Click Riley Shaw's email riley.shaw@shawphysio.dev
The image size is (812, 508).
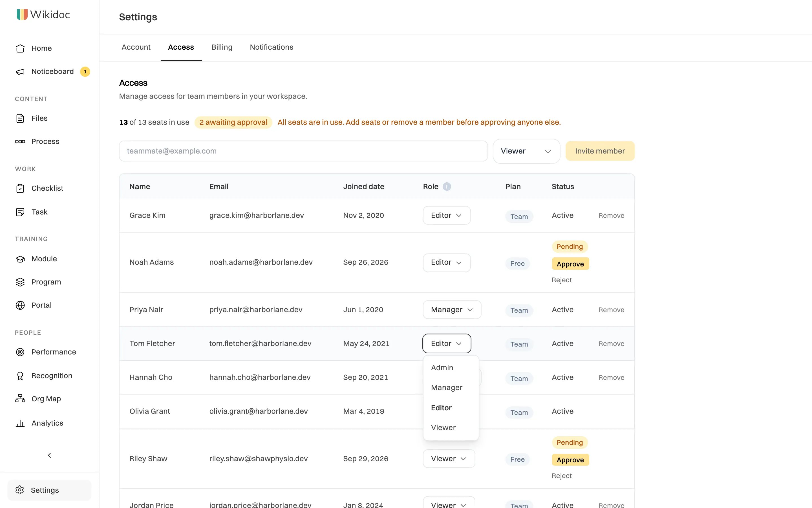[x=258, y=459]
